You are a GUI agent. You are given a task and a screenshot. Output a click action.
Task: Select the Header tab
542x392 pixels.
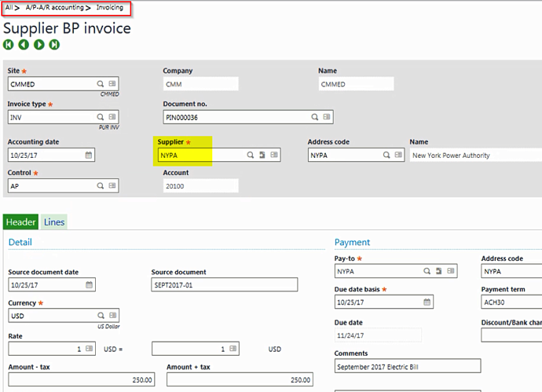[x=21, y=222]
